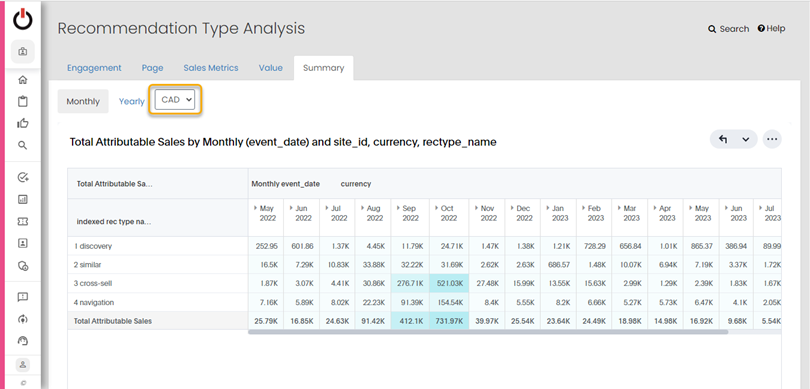Open the three-dots more options menu

(x=772, y=139)
